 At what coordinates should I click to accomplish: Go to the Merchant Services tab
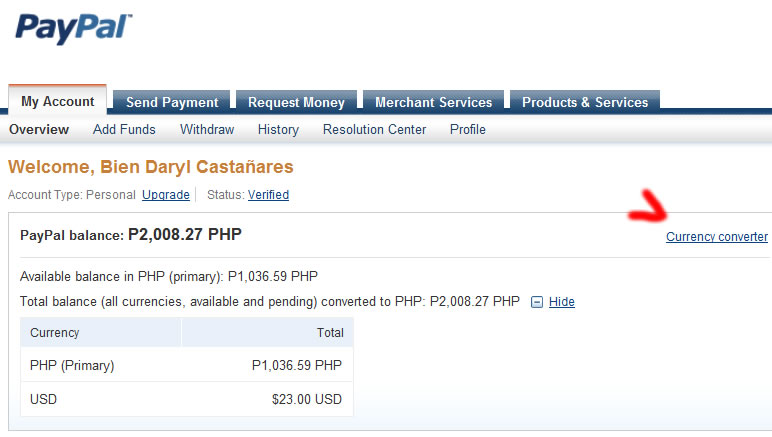[x=433, y=102]
